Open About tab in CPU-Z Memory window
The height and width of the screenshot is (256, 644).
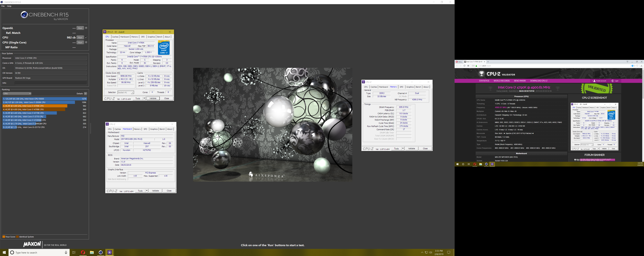tap(426, 87)
